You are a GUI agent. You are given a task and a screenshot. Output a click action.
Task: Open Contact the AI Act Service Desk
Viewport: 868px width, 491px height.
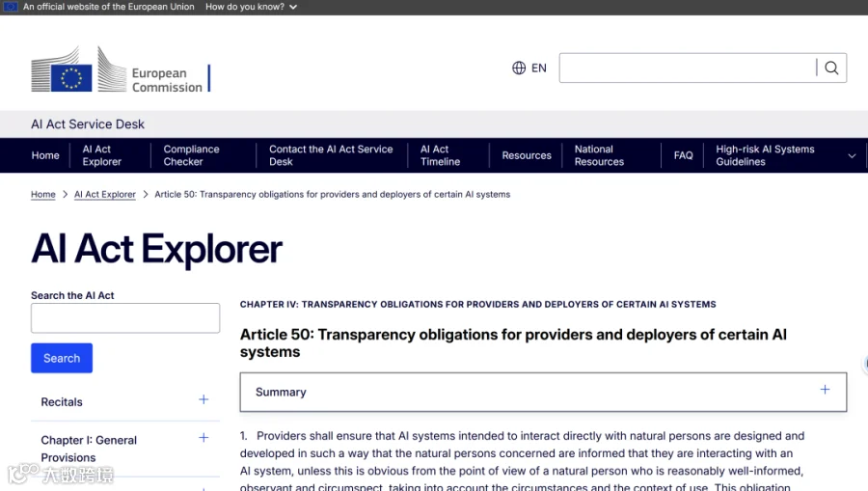(x=331, y=155)
